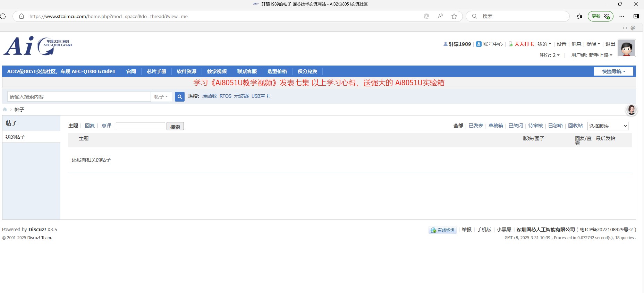Click hot search 示波器

241,96
